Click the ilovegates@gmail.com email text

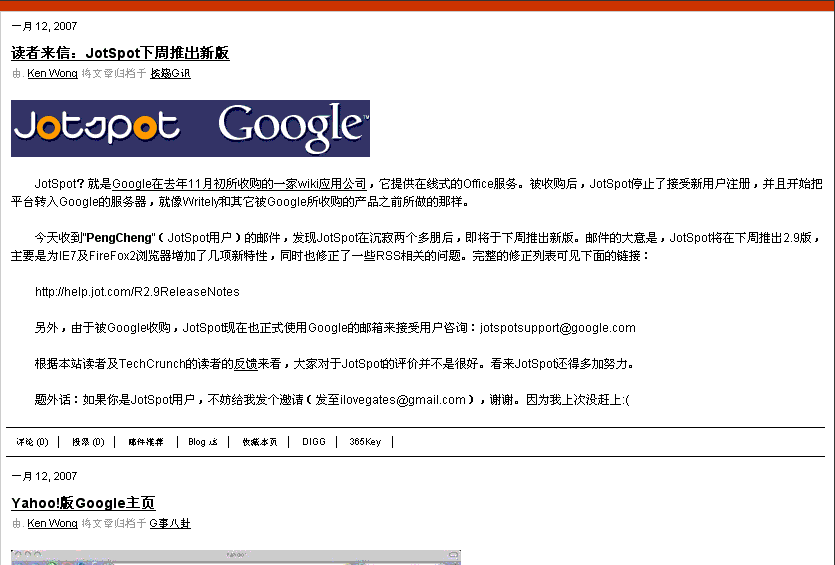tap(403, 399)
